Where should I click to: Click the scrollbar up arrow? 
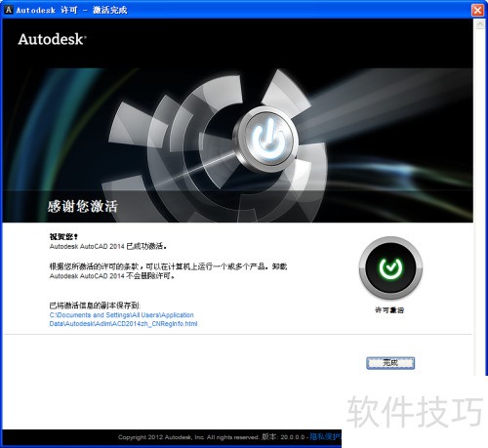point(480,24)
